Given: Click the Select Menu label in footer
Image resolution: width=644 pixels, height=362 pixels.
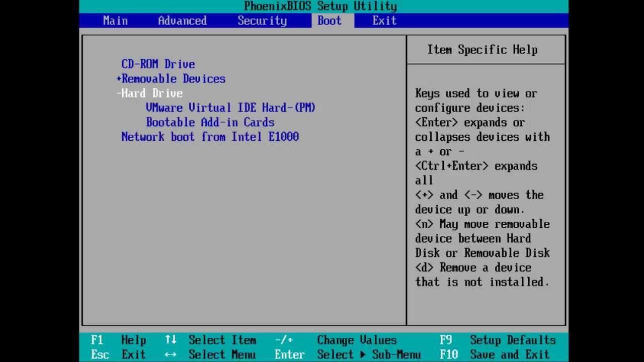Looking at the screenshot, I should click(x=222, y=355).
